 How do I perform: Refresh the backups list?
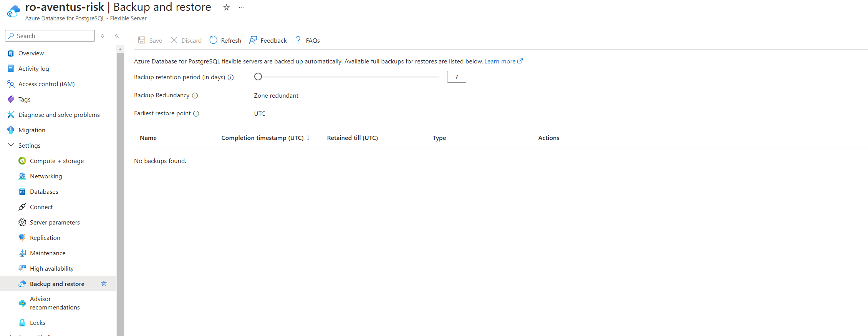[225, 40]
